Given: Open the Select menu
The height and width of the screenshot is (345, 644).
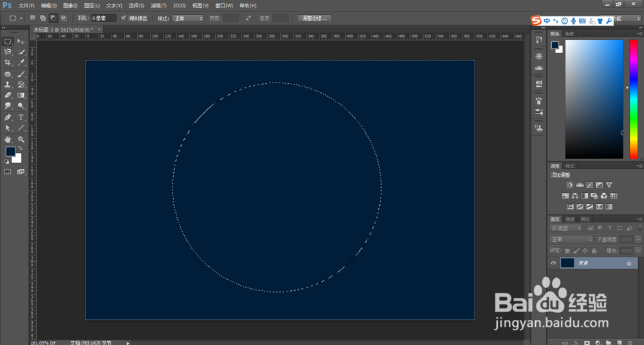Looking at the screenshot, I should [x=137, y=6].
